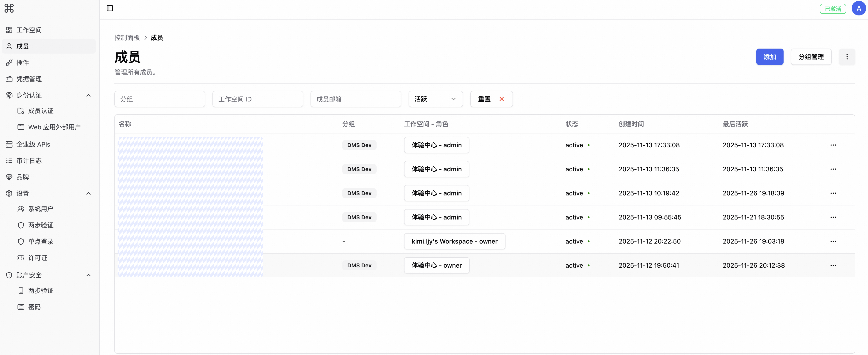Viewport: 868px width, 355px height.
Task: Click the 品牌 diamond icon
Action: click(x=9, y=177)
